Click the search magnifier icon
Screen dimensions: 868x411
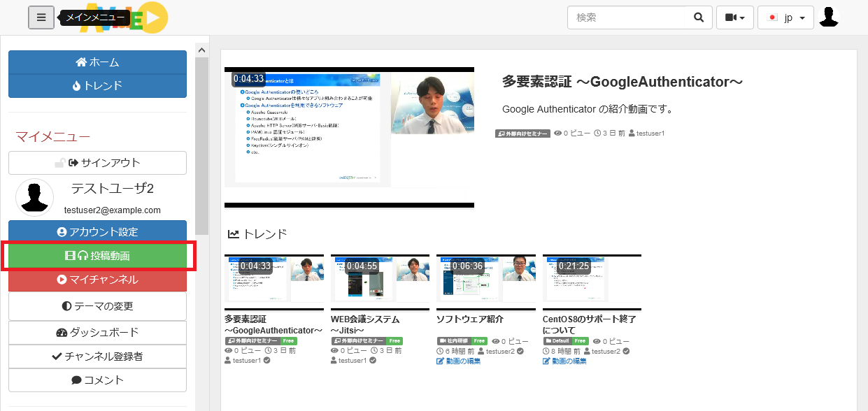[698, 17]
